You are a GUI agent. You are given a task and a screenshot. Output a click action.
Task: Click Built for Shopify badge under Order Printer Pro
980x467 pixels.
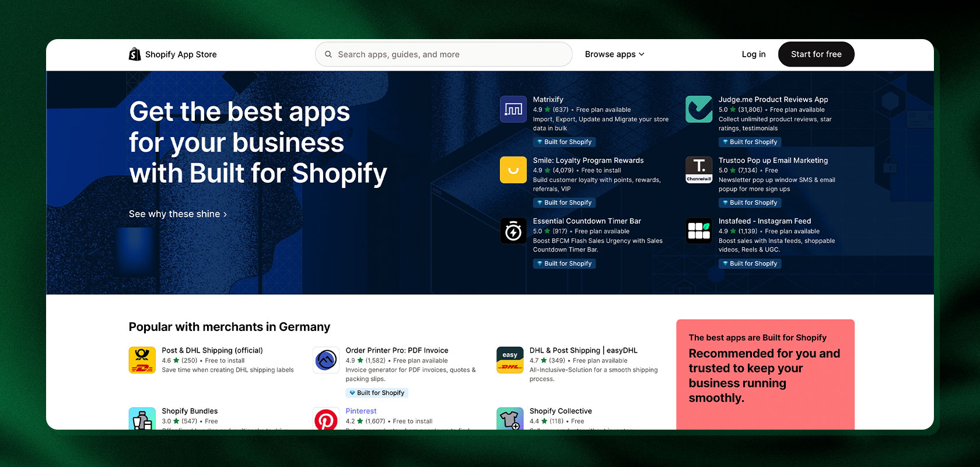click(377, 393)
